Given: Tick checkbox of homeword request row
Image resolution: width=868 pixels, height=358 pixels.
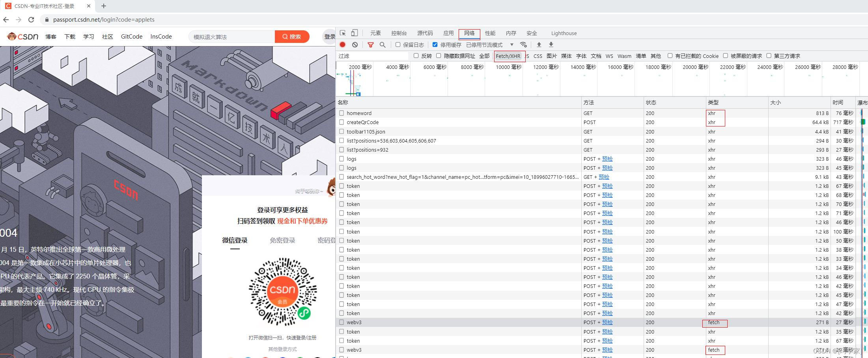Looking at the screenshot, I should pyautogui.click(x=342, y=113).
